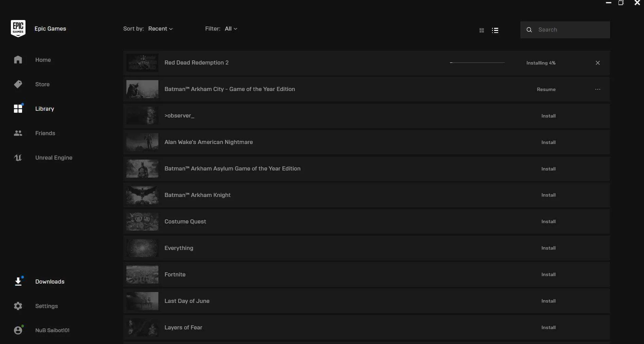Viewport: 644px width, 344px height.
Task: Select the Friends menu label
Action: pos(45,133)
